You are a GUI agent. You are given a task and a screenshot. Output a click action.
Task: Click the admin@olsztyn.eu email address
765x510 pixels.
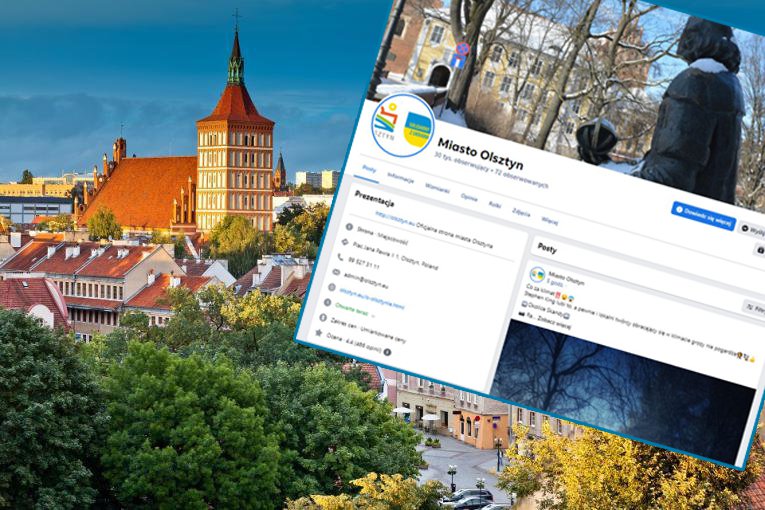pyautogui.click(x=366, y=281)
